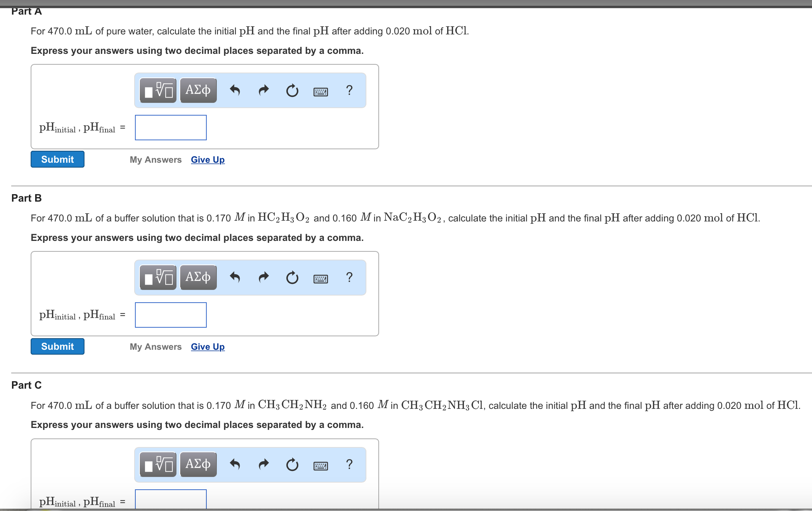Click the pH answer box in Part A
The height and width of the screenshot is (511, 812).
coord(170,128)
